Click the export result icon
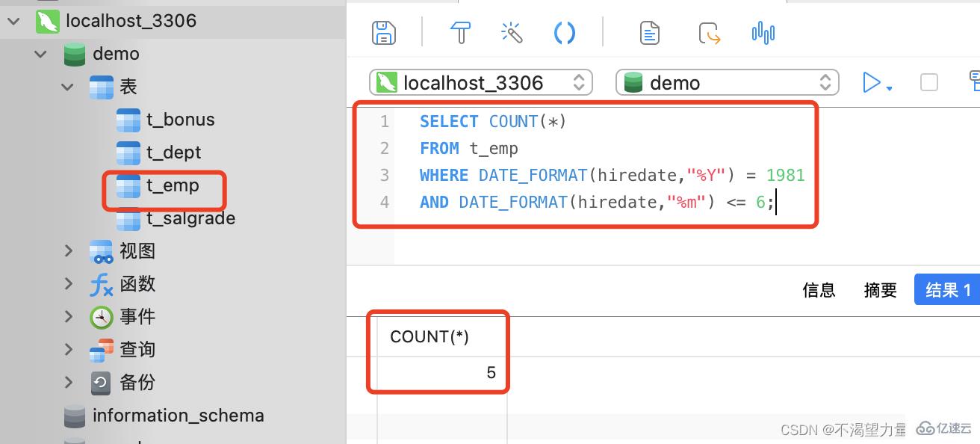 (x=709, y=33)
